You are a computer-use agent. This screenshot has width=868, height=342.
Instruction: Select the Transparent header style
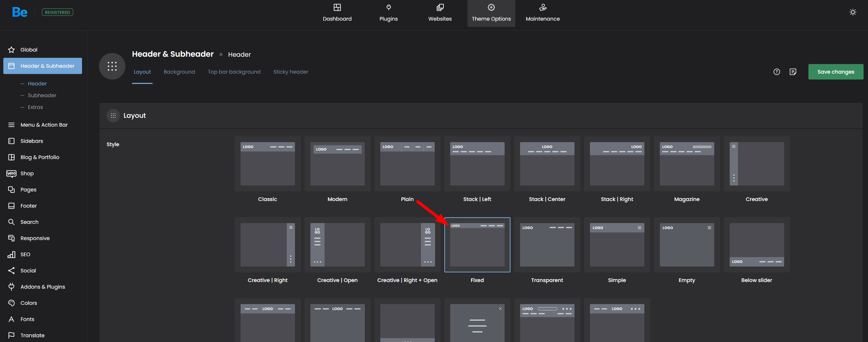pyautogui.click(x=547, y=245)
